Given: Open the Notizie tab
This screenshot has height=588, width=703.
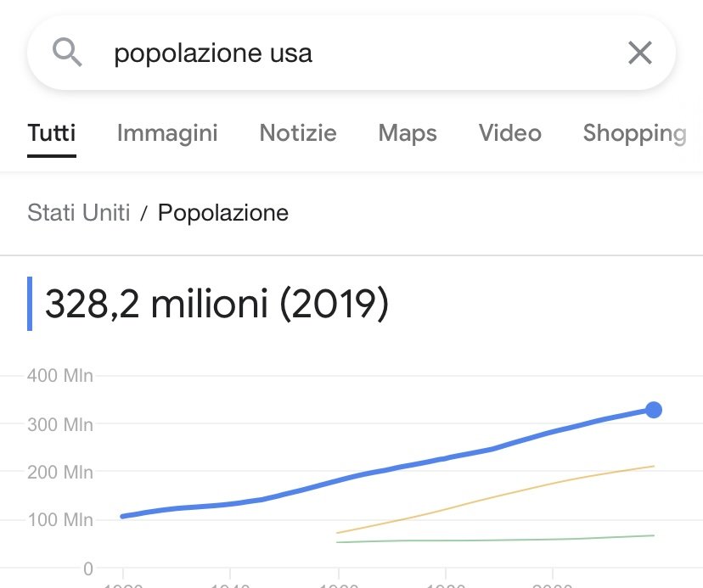Looking at the screenshot, I should tap(298, 133).
